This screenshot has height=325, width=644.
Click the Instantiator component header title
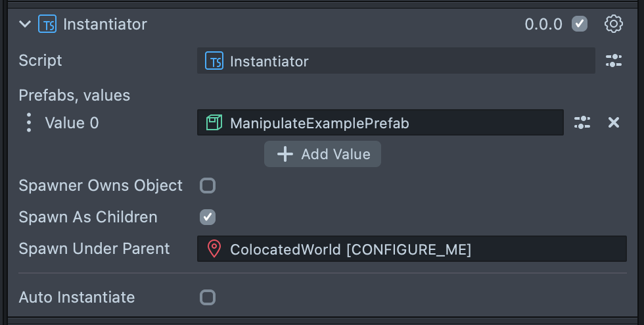tap(105, 24)
